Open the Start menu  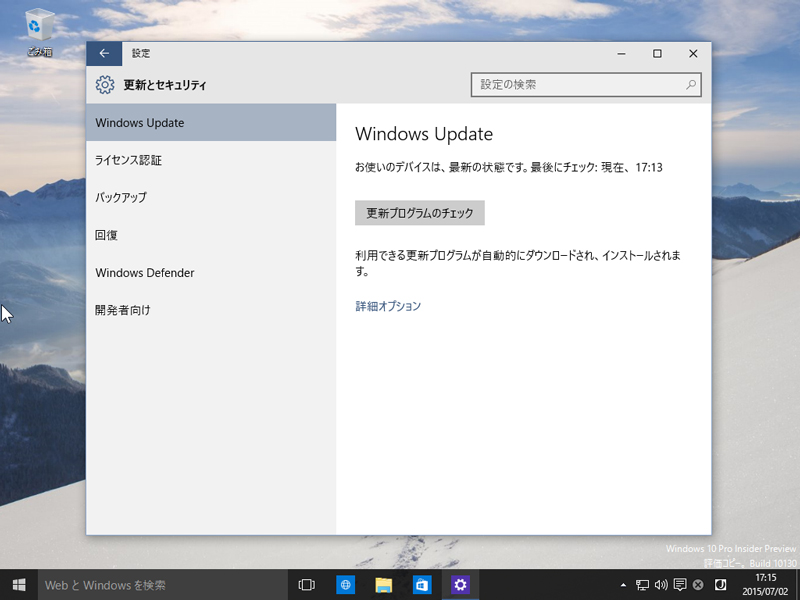[x=19, y=585]
